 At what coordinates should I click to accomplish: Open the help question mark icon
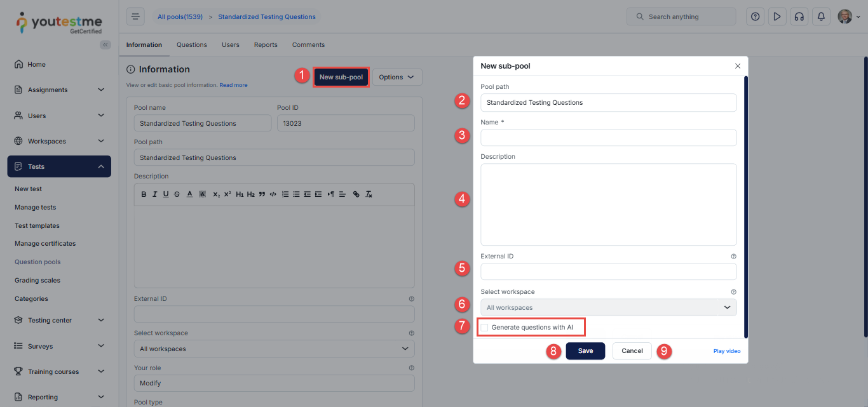(x=755, y=17)
